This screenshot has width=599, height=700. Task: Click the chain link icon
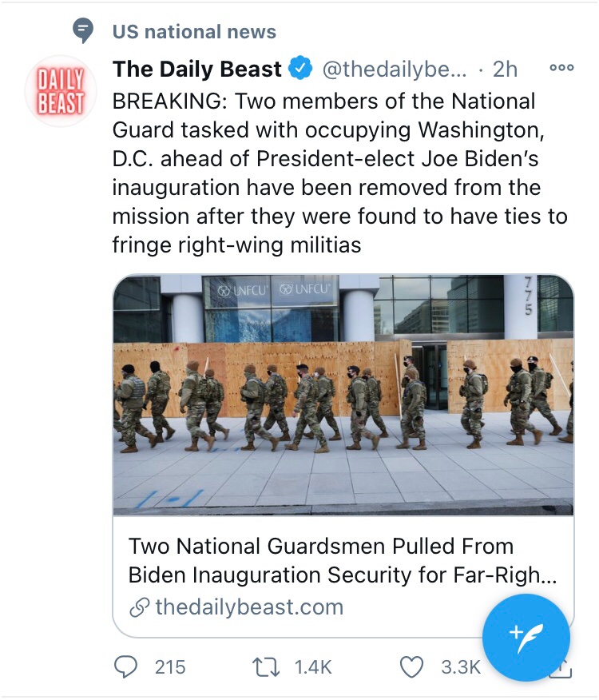140,608
